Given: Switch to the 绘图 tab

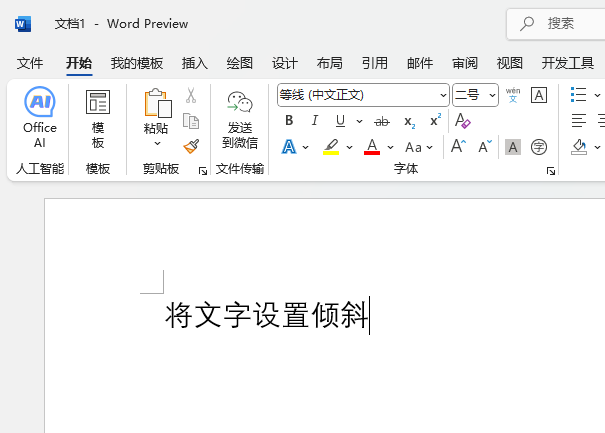Looking at the screenshot, I should tap(240, 63).
